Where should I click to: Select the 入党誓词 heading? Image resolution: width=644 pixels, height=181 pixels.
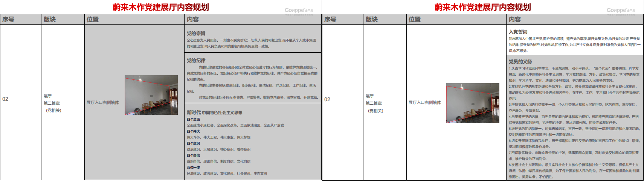click(518, 32)
